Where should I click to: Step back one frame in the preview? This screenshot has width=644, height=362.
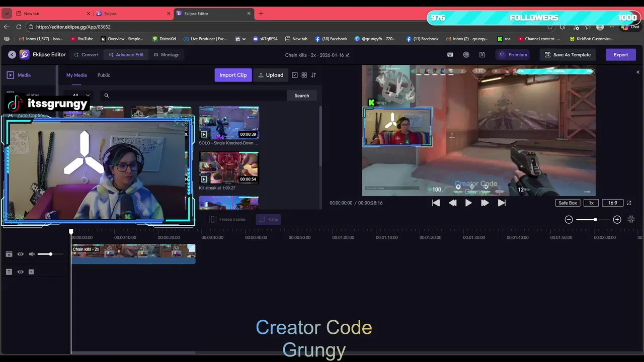[x=452, y=203]
